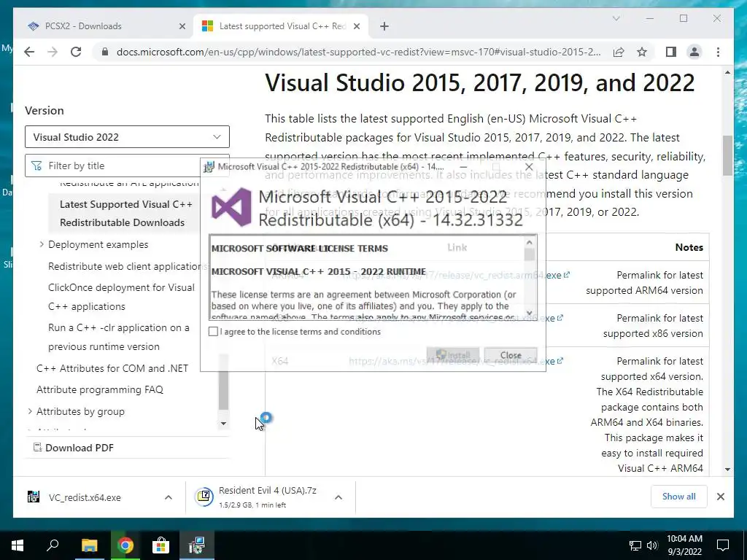Open Attribute programming FAQ
This screenshot has height=560, width=747.
coord(100,389)
